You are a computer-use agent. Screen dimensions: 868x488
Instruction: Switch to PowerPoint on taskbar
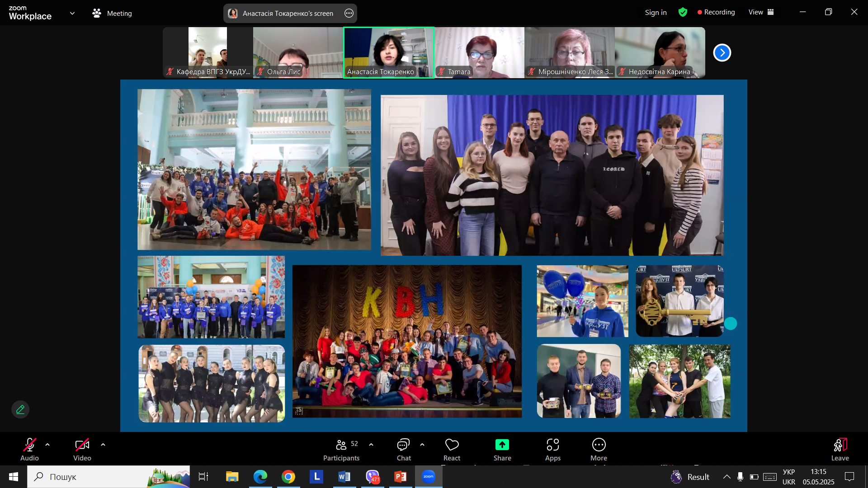pyautogui.click(x=401, y=477)
